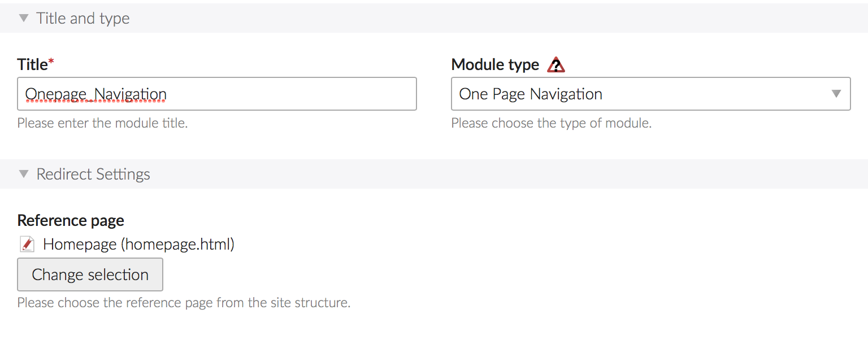
Task: Click the Title field label
Action: click(32, 65)
